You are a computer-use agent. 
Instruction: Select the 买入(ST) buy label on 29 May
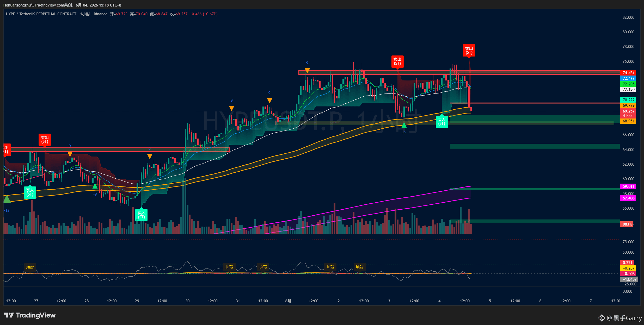coord(141,215)
